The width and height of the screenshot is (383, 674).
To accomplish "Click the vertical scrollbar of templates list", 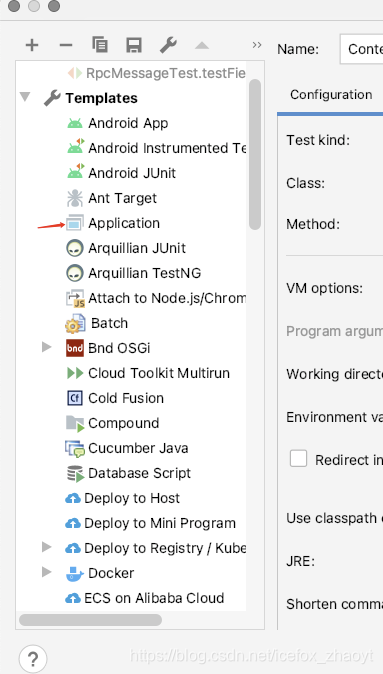I will (255, 154).
